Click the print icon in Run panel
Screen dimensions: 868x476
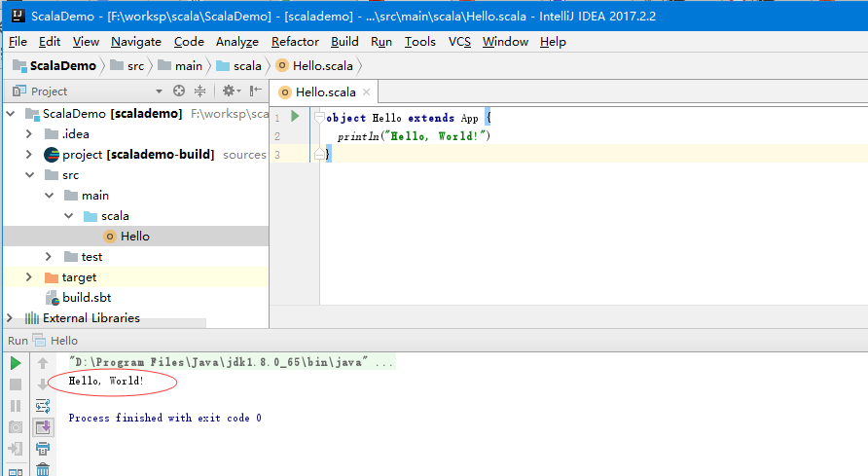click(43, 449)
